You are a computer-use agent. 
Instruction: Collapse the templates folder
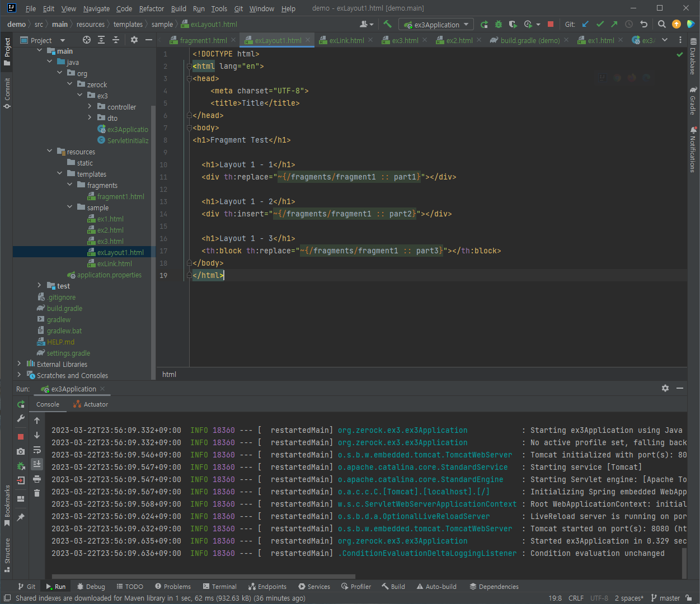(60, 173)
